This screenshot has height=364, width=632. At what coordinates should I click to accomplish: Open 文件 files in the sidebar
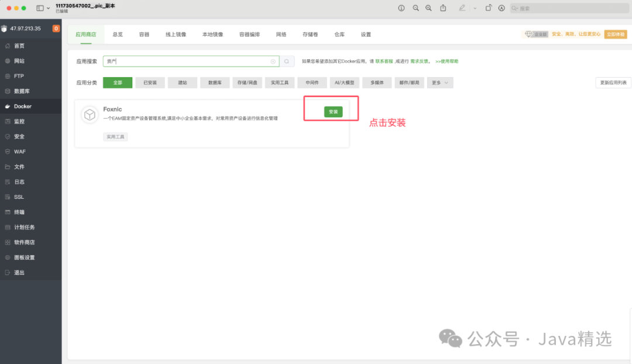(30, 167)
